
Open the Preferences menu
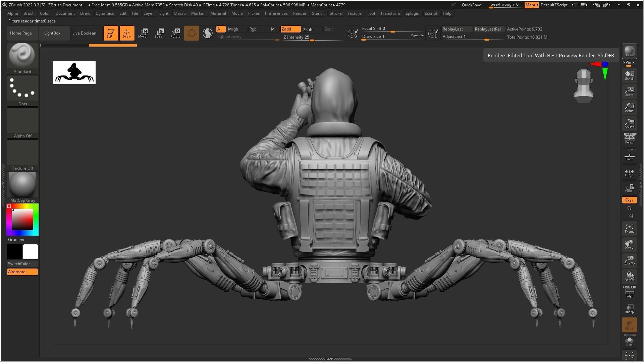[276, 13]
